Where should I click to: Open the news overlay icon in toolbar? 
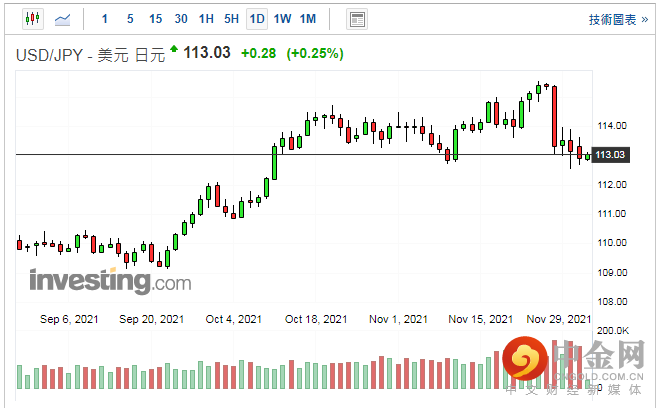[x=357, y=19]
